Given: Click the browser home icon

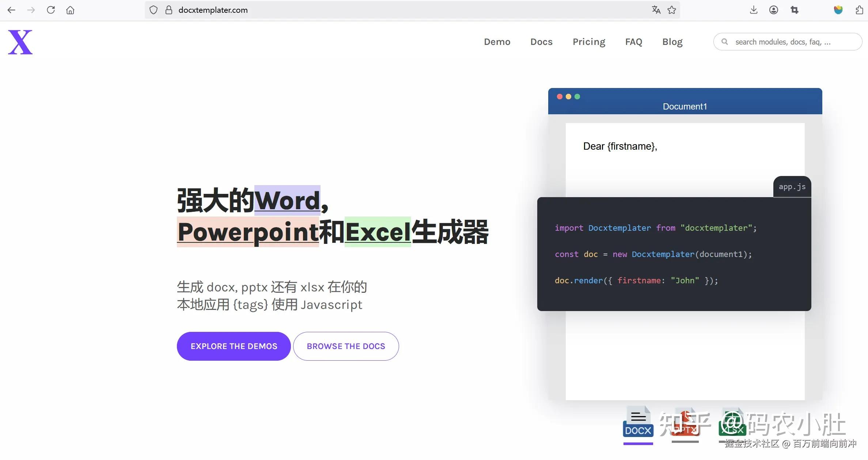Looking at the screenshot, I should [x=70, y=10].
